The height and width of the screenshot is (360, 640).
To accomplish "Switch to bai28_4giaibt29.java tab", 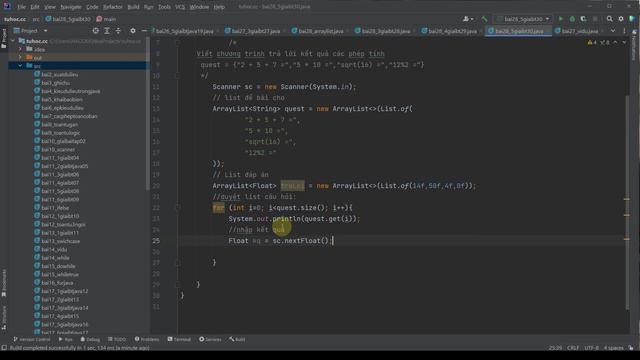I will [x=452, y=31].
